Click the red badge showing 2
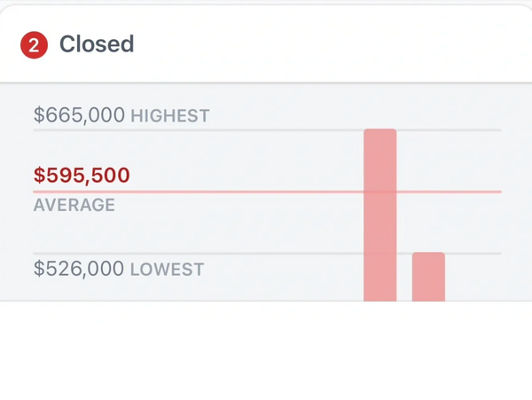 (34, 45)
